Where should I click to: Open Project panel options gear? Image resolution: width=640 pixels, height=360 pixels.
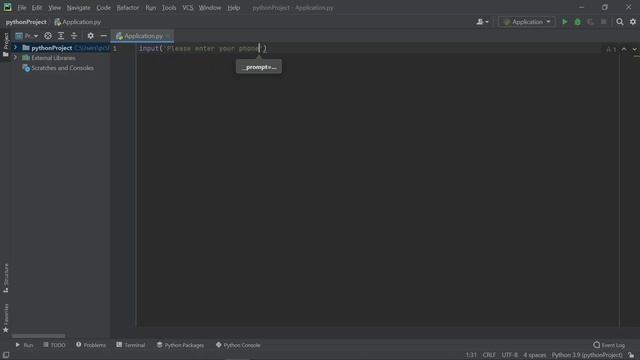pos(91,36)
